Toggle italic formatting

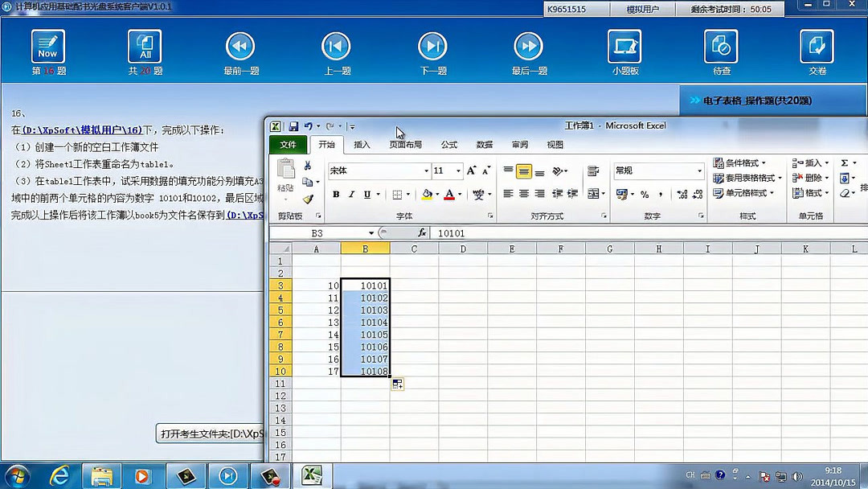coord(351,194)
